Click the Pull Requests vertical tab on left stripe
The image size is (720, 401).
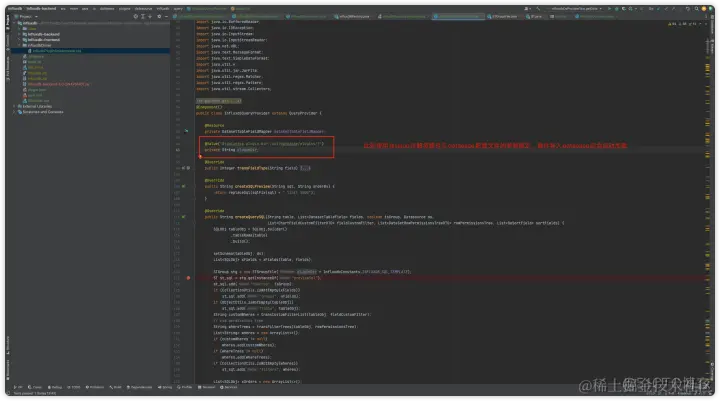click(x=8, y=68)
